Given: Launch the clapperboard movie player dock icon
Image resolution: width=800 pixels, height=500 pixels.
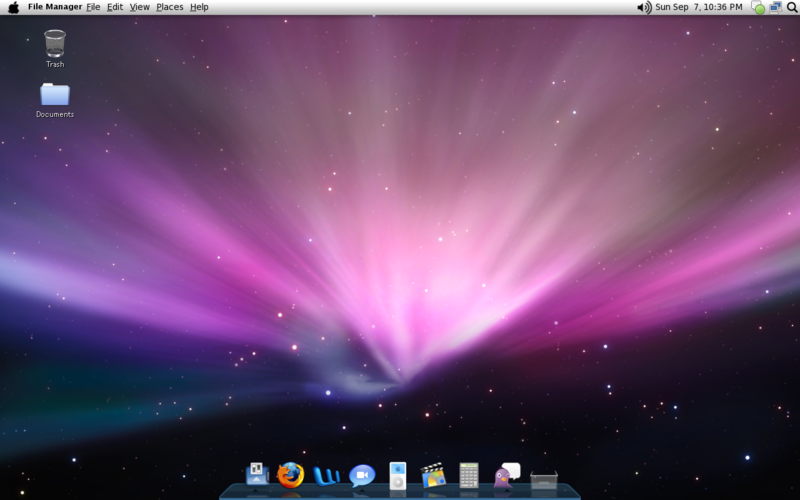Looking at the screenshot, I should pos(434,475).
